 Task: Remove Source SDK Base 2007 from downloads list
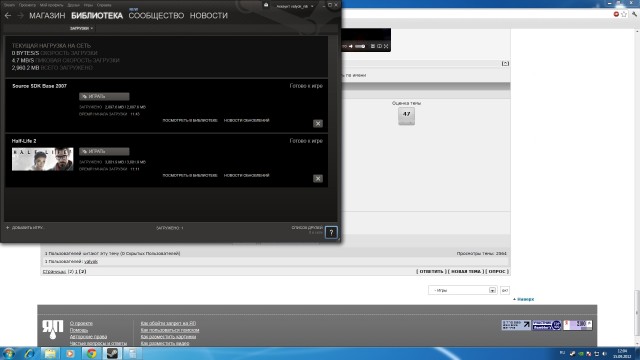coord(318,123)
